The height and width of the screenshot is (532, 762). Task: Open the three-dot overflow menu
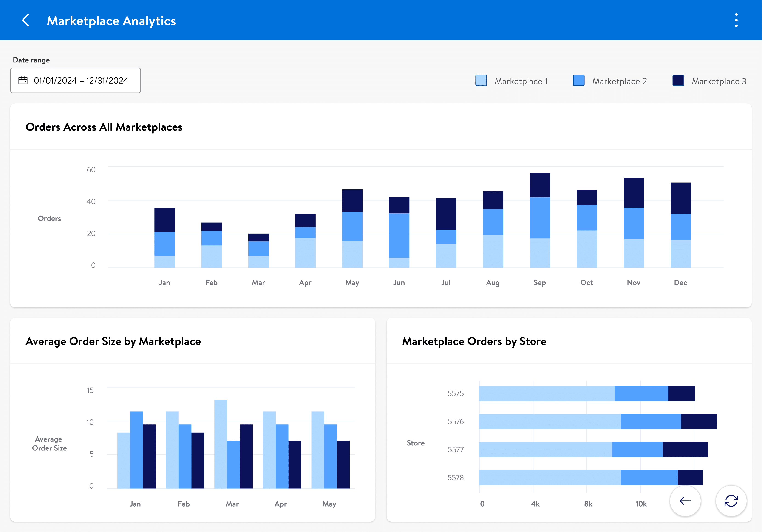736,20
